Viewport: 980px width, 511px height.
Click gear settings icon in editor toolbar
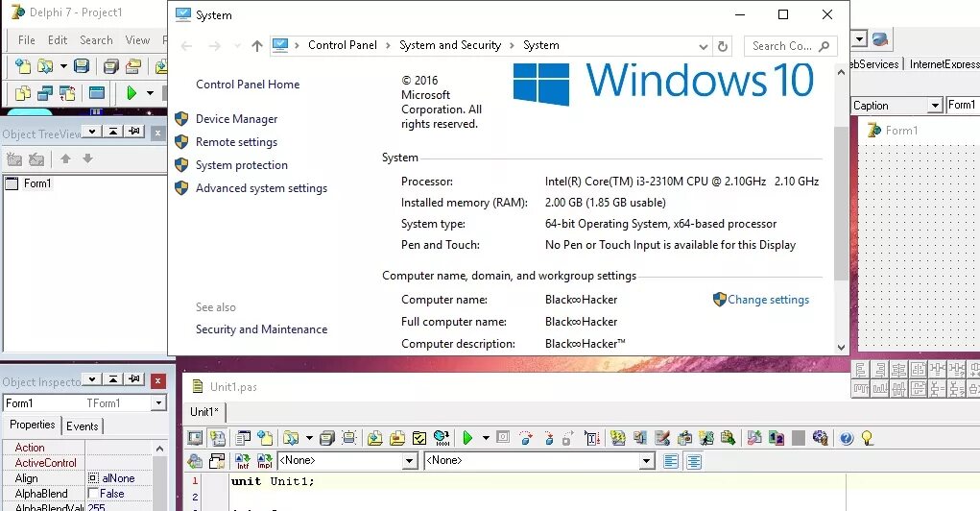click(x=821, y=438)
